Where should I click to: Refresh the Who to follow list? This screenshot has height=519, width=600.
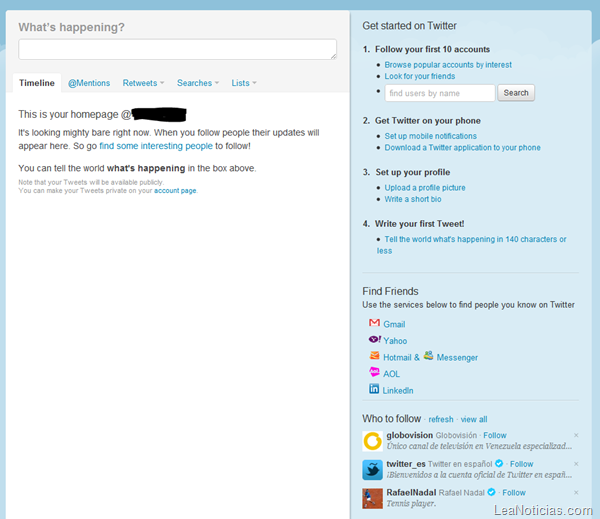coord(441,419)
